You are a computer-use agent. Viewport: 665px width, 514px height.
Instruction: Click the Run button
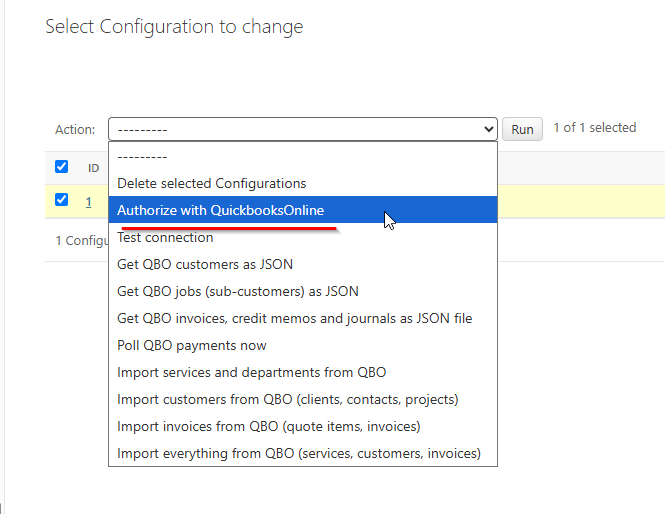click(522, 129)
